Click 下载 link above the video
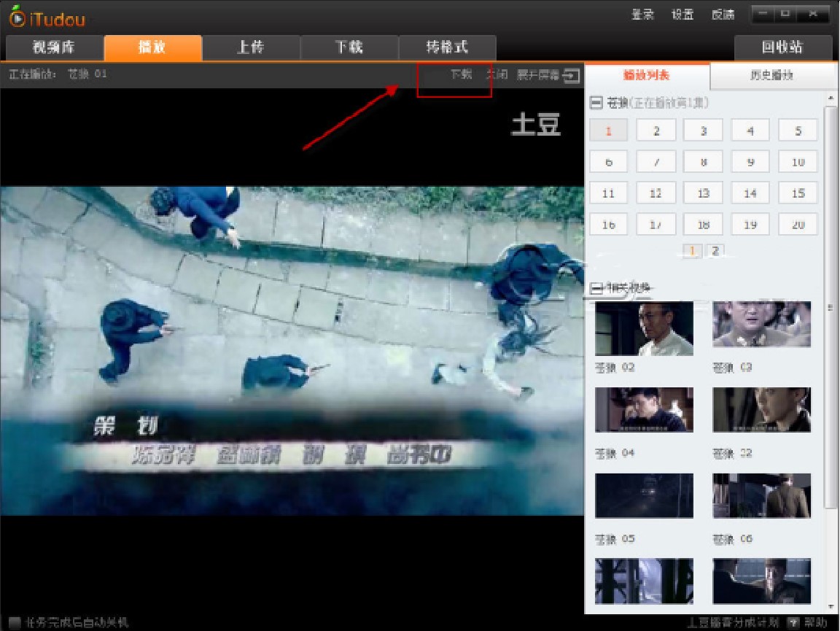Viewport: 840px width, 631px height. coord(462,74)
